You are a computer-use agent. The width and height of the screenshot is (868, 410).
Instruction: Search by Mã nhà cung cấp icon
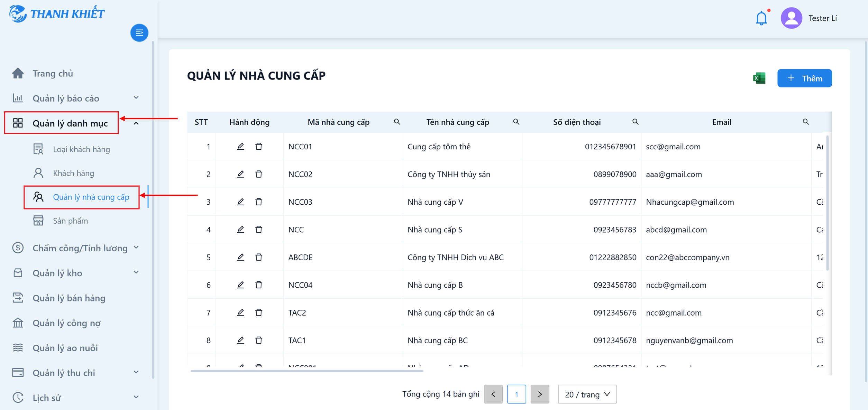(397, 122)
